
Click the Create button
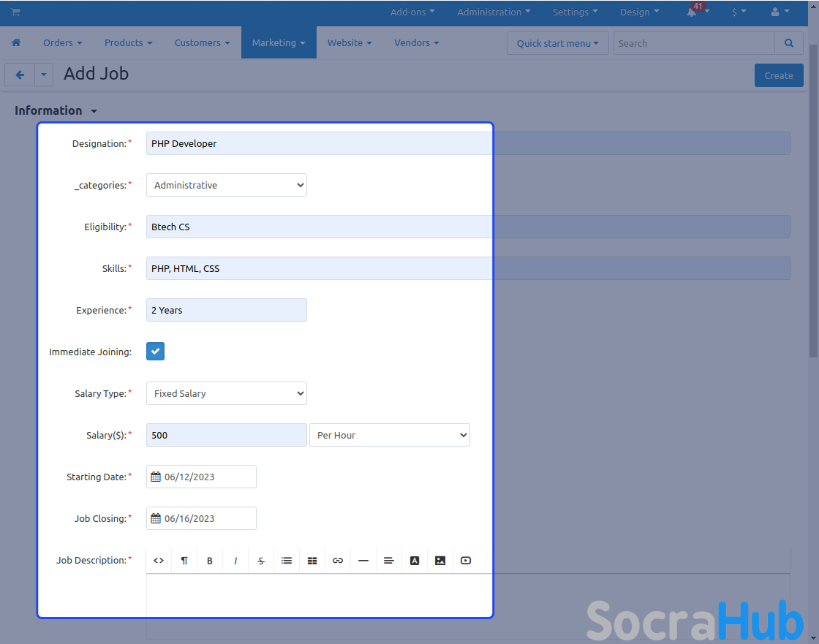(x=779, y=75)
